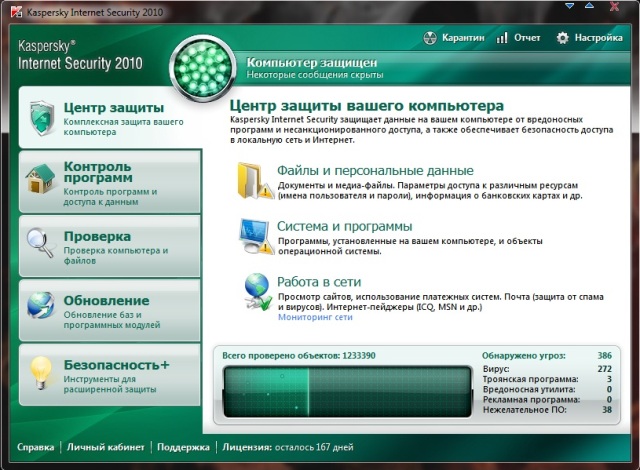Open the Центр защиты tab
This screenshot has width=640, height=470.
(110, 118)
